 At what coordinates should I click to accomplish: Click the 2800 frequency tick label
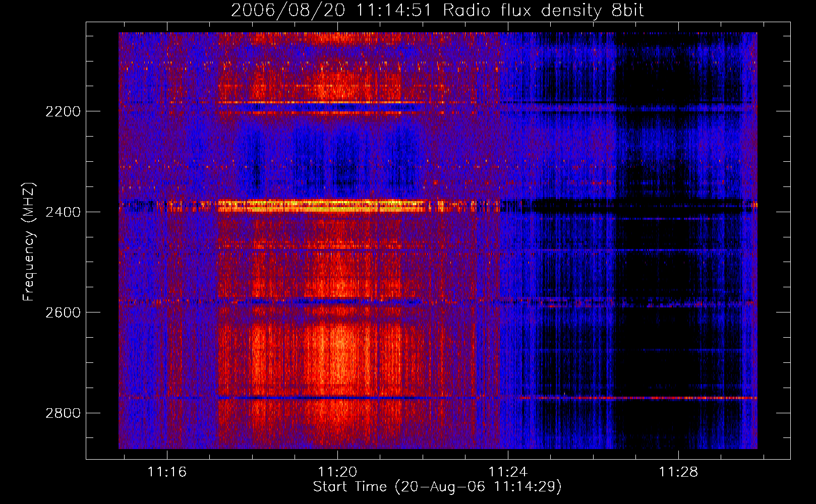tap(63, 413)
